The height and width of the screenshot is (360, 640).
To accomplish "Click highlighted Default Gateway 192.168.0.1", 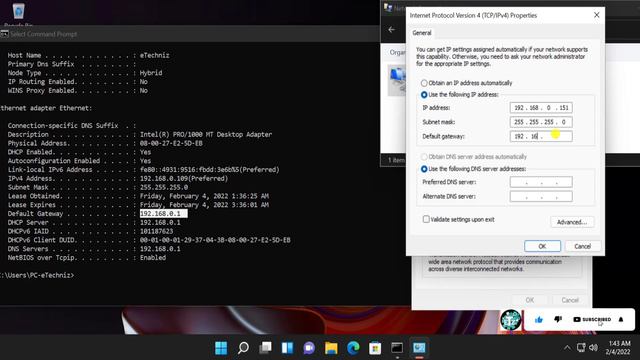I will coord(163,213).
